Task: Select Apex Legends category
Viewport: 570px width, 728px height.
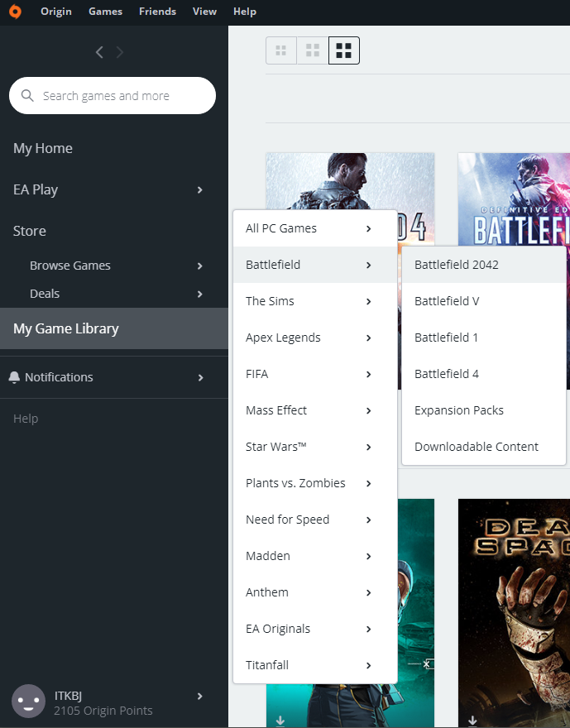Action: tap(315, 338)
